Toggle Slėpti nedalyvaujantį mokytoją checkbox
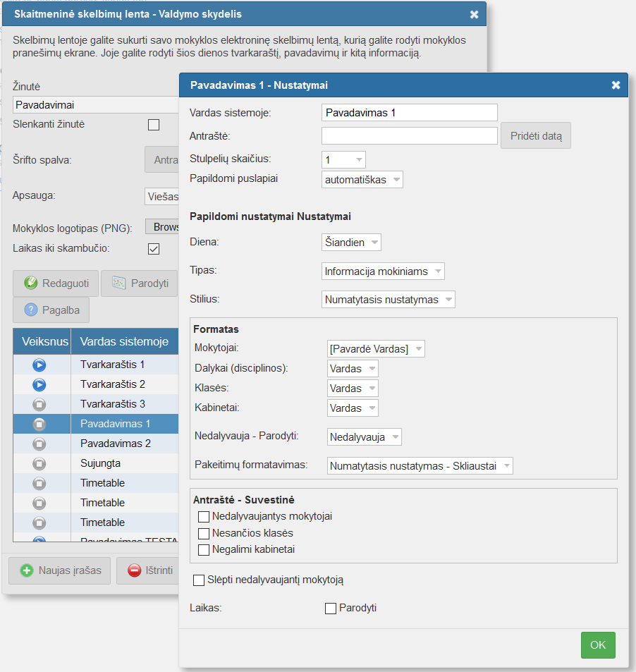 tap(199, 580)
